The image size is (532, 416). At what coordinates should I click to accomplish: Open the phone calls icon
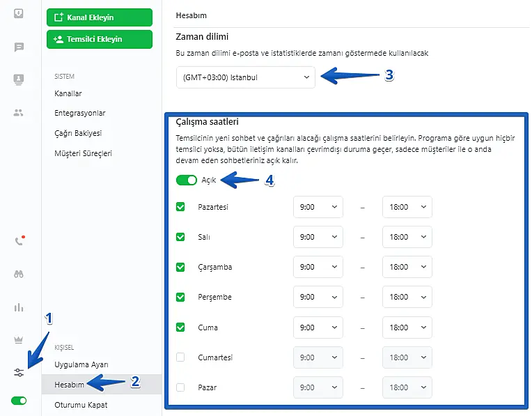[x=19, y=242]
